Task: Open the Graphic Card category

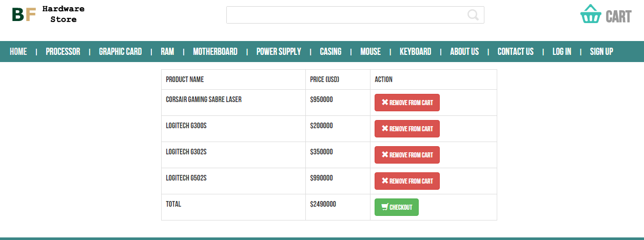Action: [x=121, y=52]
